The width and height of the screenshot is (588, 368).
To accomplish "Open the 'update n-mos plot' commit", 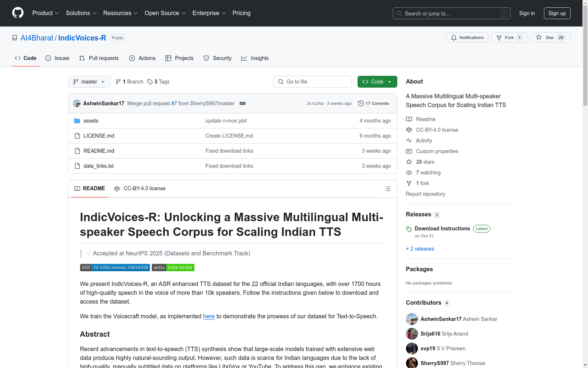I will point(226,121).
